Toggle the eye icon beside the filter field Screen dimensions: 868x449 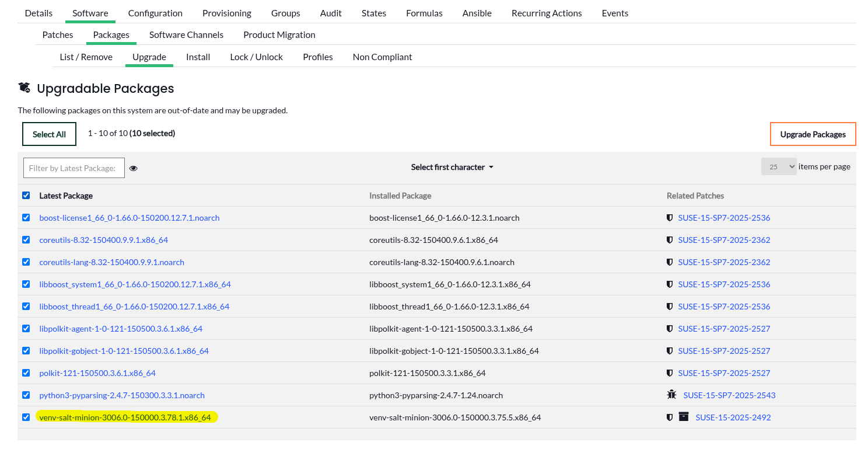click(x=134, y=168)
